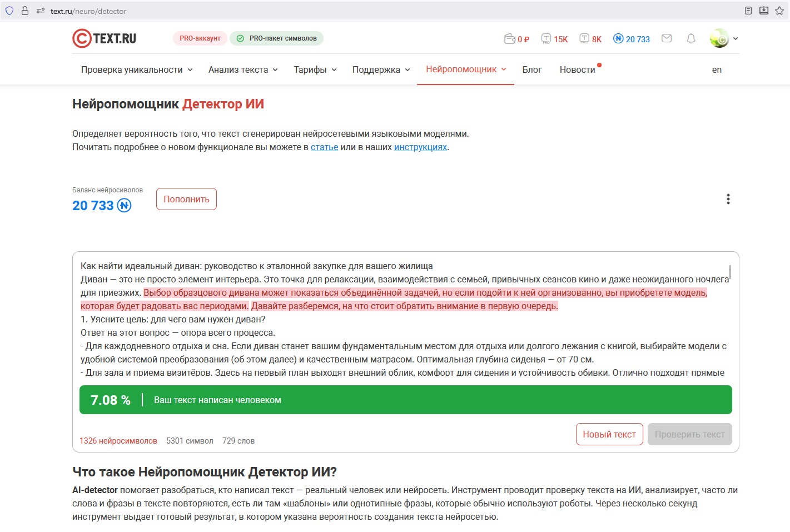
Task: Click the Новый текст button
Action: coord(609,434)
